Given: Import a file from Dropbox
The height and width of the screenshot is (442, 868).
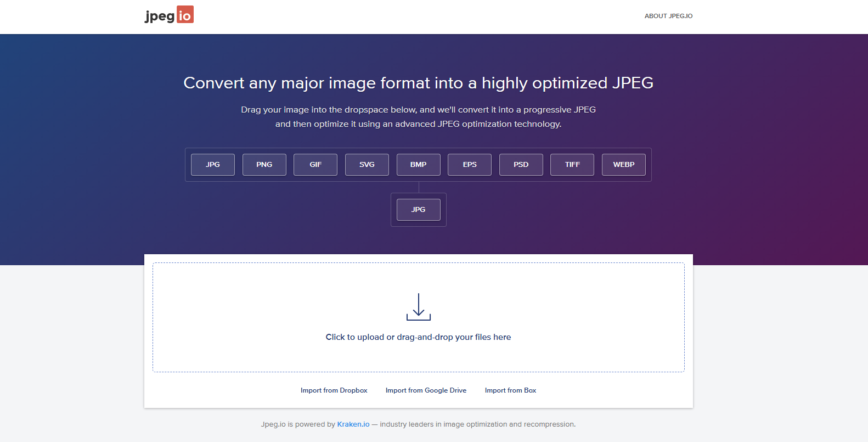Looking at the screenshot, I should click(334, 390).
